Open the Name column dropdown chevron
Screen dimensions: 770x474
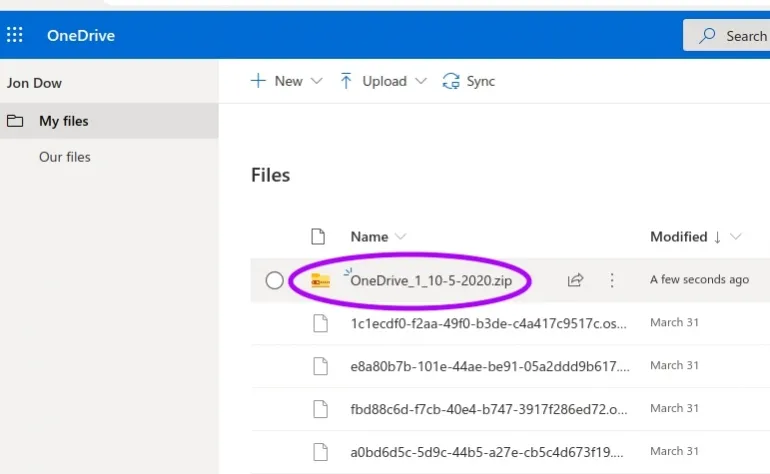tap(401, 237)
